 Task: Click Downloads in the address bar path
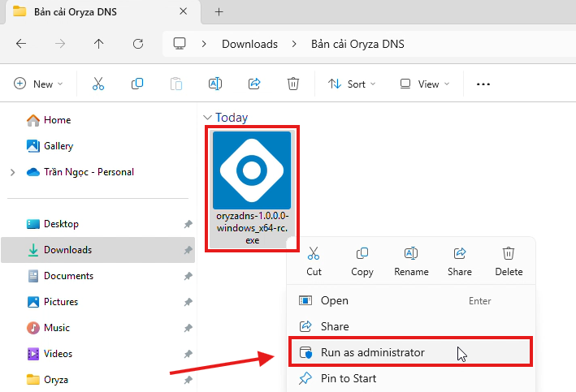[x=249, y=44]
